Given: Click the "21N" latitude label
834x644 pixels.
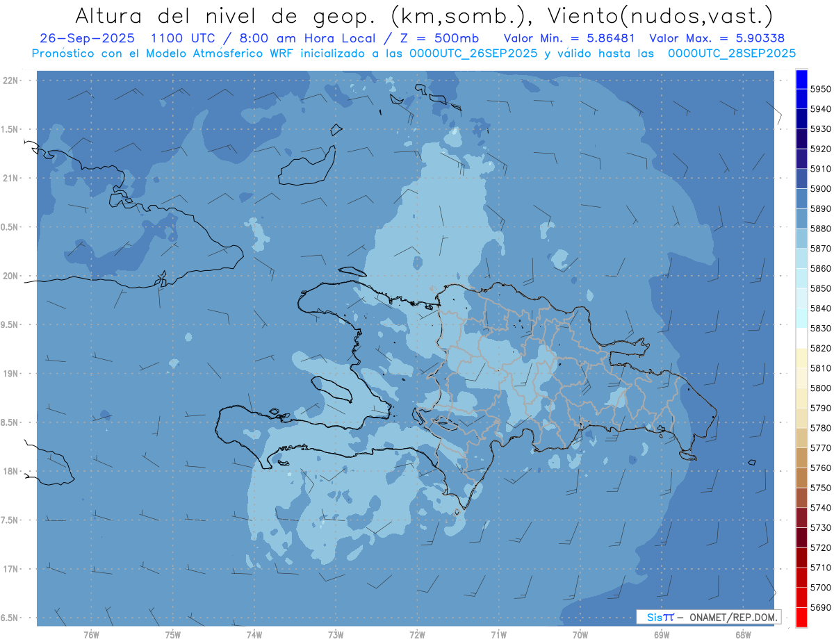Looking at the screenshot, I should coord(10,178).
